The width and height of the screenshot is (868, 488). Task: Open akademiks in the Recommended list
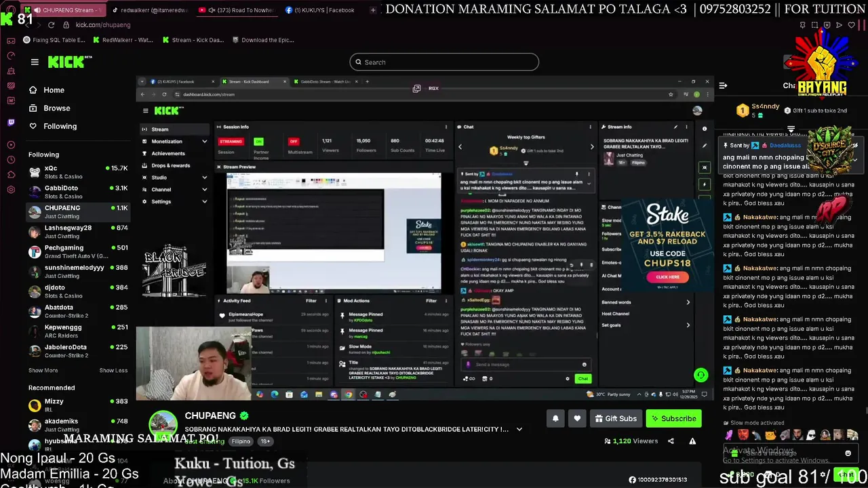coord(77,425)
